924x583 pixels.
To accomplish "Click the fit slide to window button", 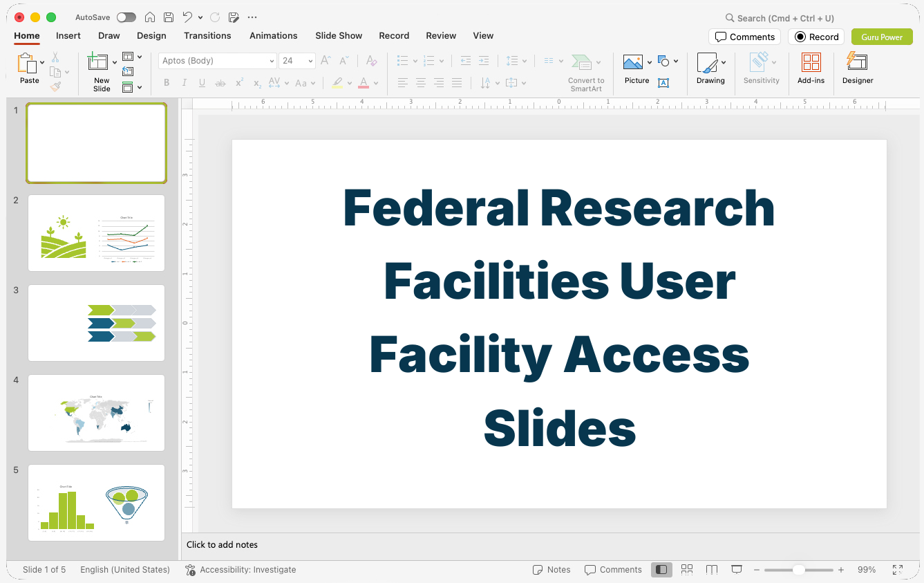I will tap(897, 570).
